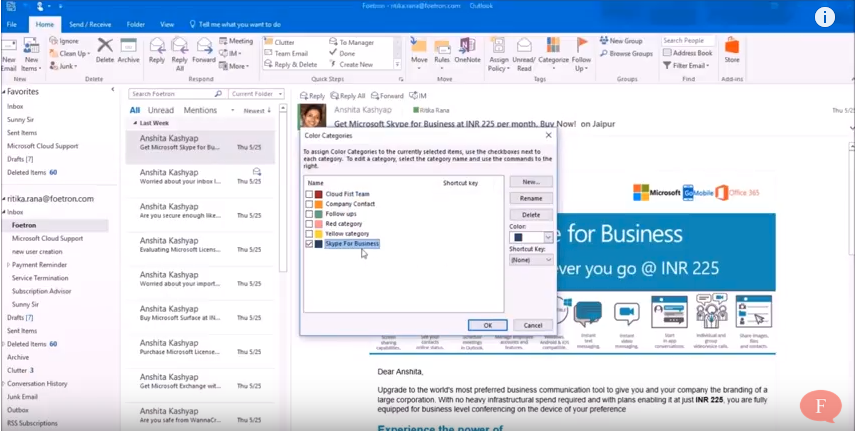Open the Move dropdown in ribbon
This screenshot has width=857, height=431.
(x=419, y=54)
